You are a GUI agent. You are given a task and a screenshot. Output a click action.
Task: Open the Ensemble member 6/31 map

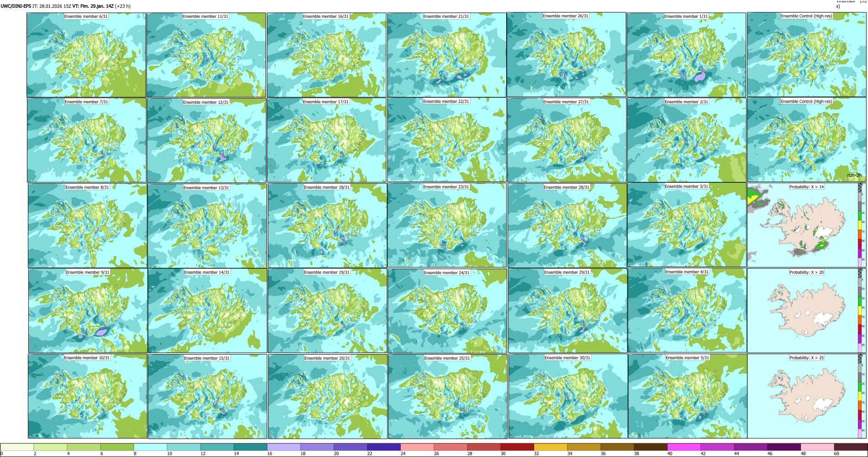[86, 55]
